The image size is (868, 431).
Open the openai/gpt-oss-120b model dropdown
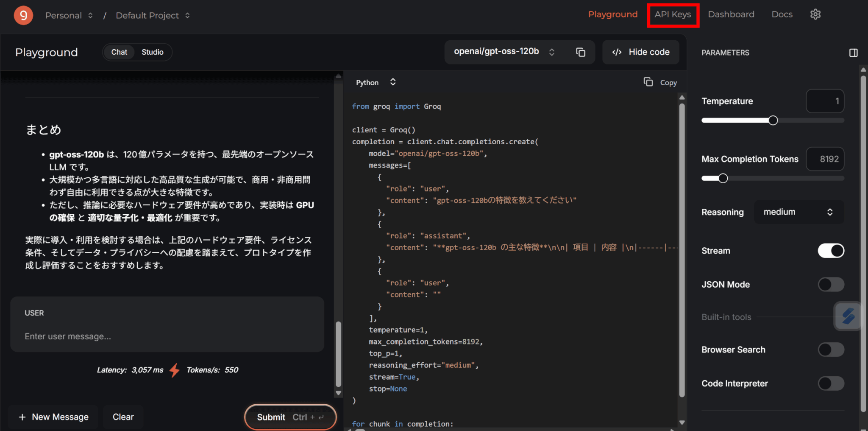[x=504, y=52]
